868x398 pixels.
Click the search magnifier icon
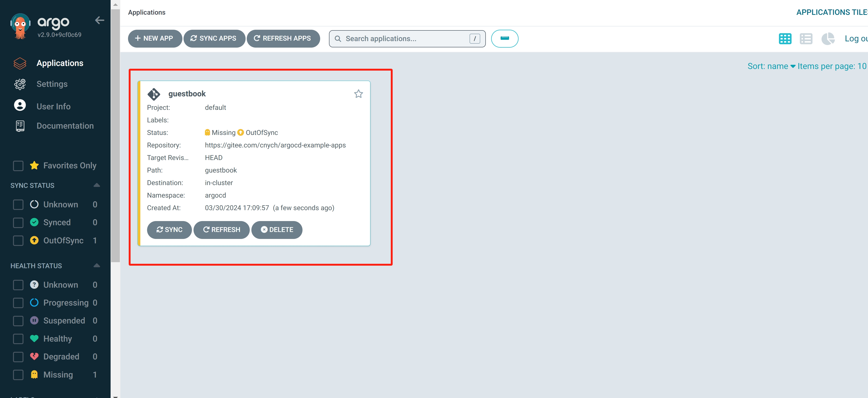(338, 39)
